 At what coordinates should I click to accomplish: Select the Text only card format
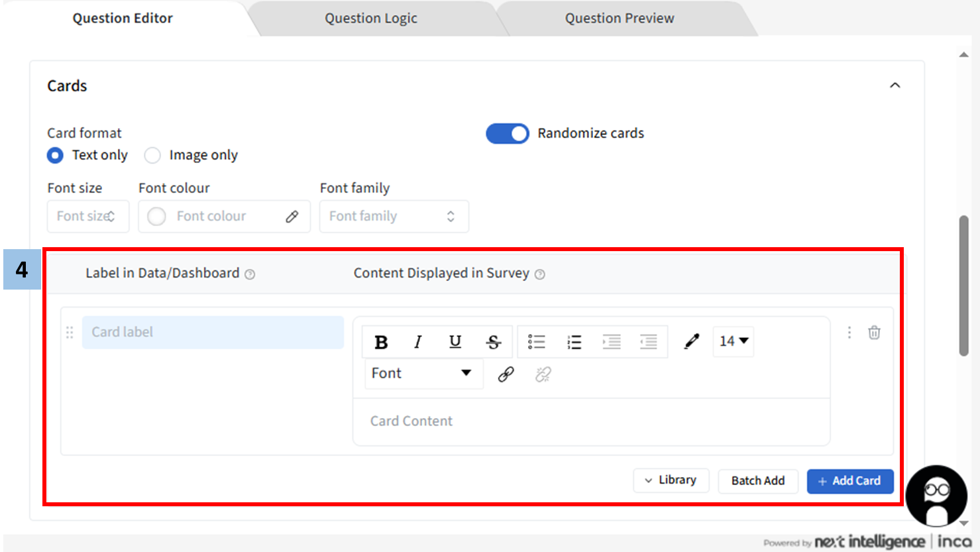click(x=56, y=155)
